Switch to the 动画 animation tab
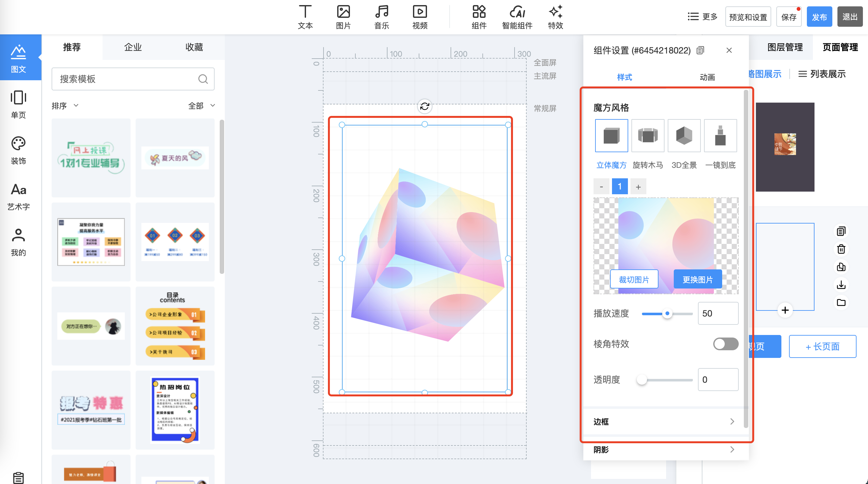The image size is (868, 484). click(707, 77)
